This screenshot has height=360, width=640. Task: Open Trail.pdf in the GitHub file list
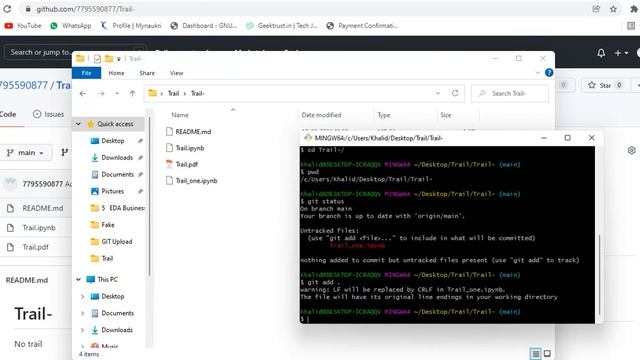click(36, 247)
